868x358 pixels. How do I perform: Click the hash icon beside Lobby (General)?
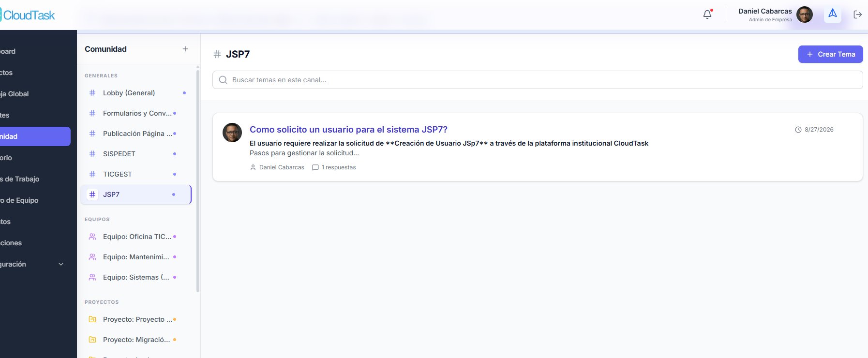click(92, 93)
